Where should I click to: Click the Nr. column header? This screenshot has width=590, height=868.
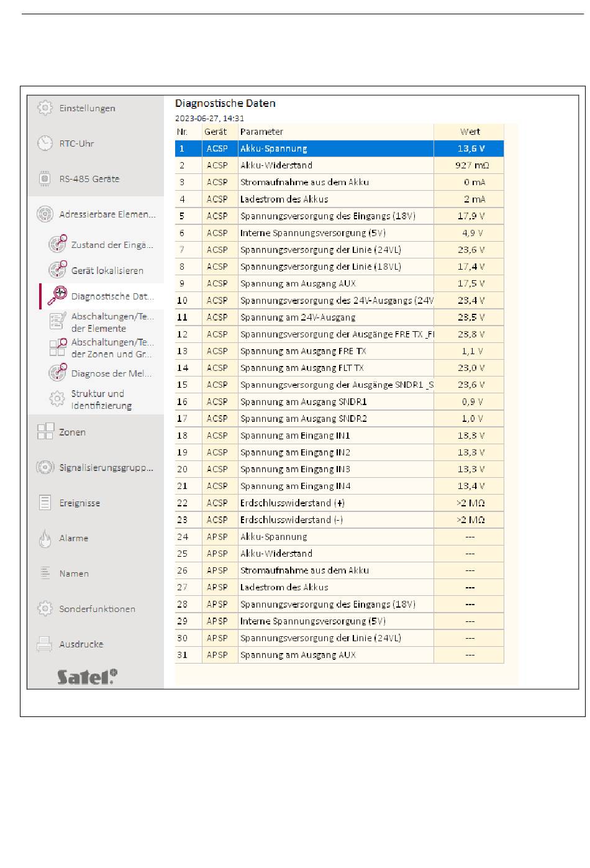[x=188, y=132]
